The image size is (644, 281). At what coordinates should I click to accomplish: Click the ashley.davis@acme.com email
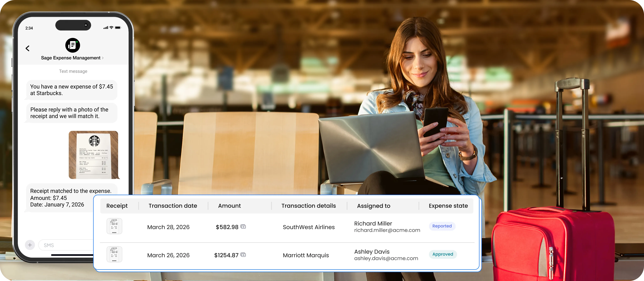(x=386, y=258)
